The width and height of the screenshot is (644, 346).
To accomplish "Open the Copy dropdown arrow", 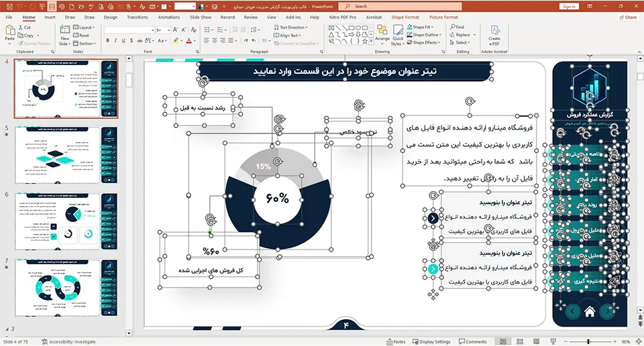I will 38,36.
